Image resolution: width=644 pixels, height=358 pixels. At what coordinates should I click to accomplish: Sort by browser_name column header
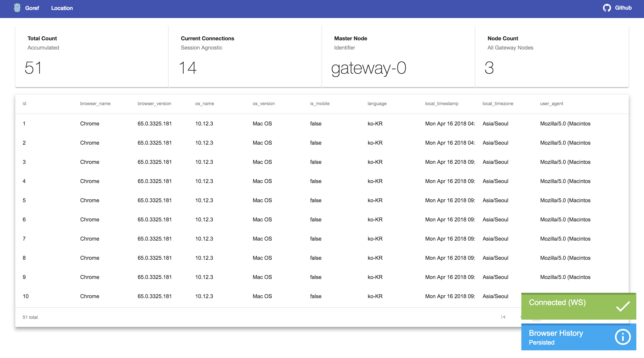(95, 104)
